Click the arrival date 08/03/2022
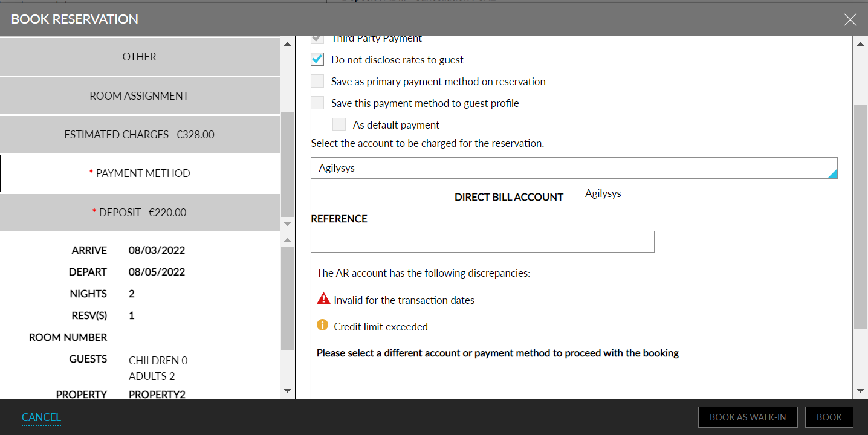 (157, 250)
